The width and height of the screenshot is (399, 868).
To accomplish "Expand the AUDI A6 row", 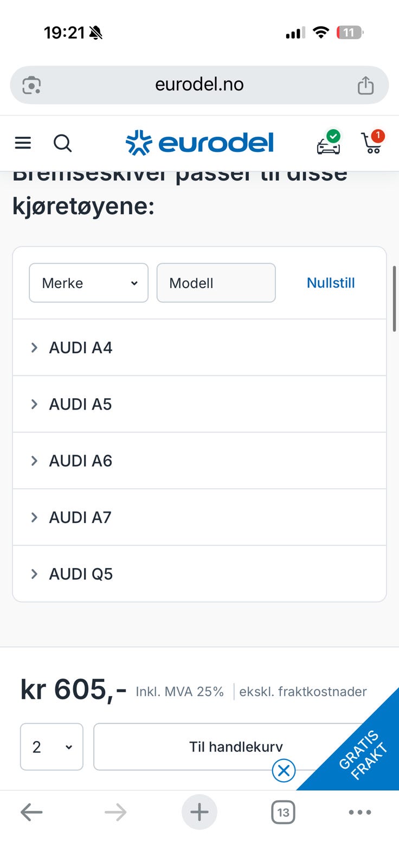I will tap(81, 461).
